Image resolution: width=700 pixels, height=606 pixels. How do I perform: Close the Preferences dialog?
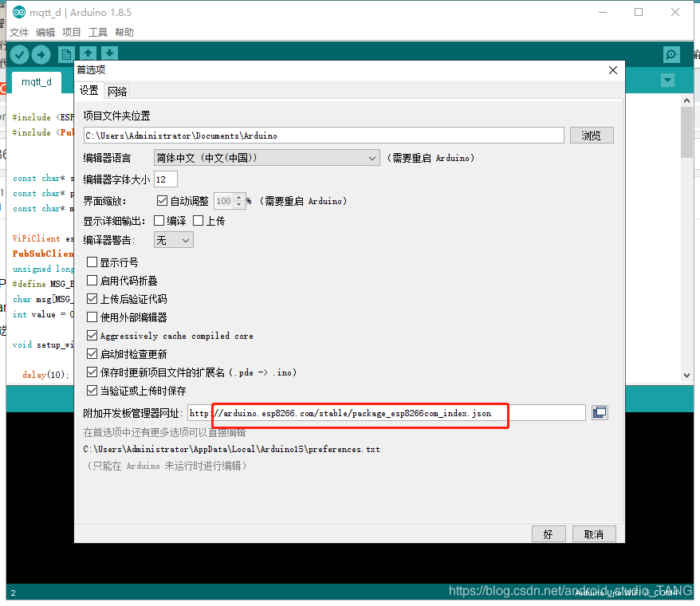pos(613,70)
